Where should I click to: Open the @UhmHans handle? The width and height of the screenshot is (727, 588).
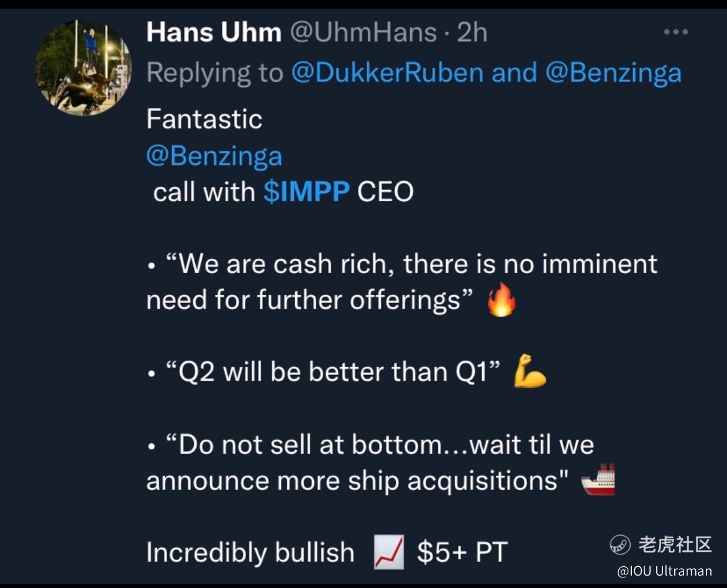(x=363, y=32)
